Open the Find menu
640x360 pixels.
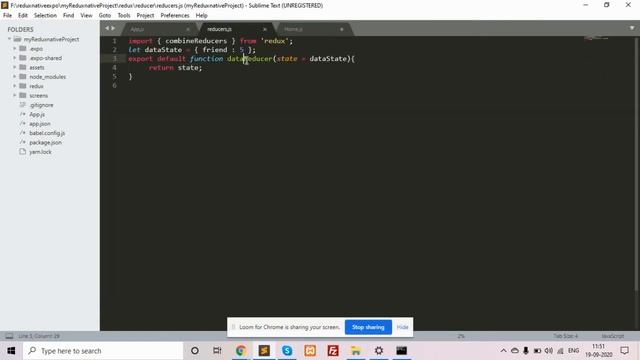pyautogui.click(x=68, y=16)
